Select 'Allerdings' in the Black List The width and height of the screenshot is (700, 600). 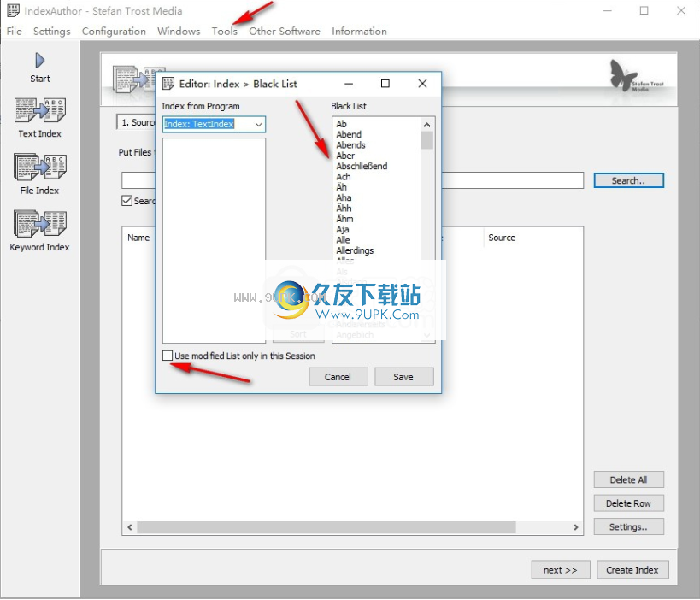click(355, 250)
